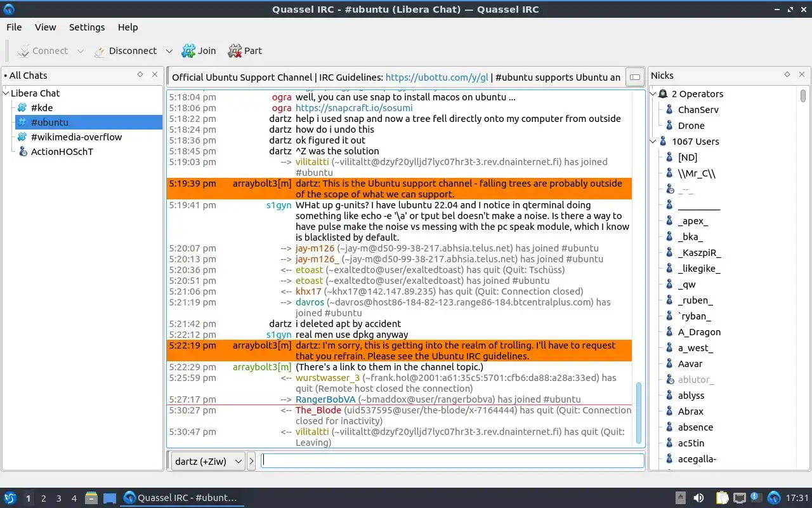Open the Connect dropdown arrow

coord(81,51)
